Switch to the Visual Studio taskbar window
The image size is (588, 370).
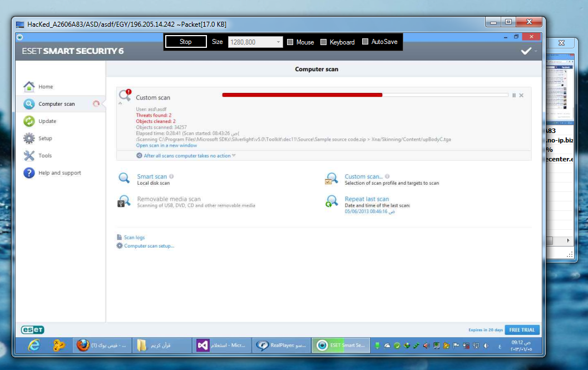point(223,345)
